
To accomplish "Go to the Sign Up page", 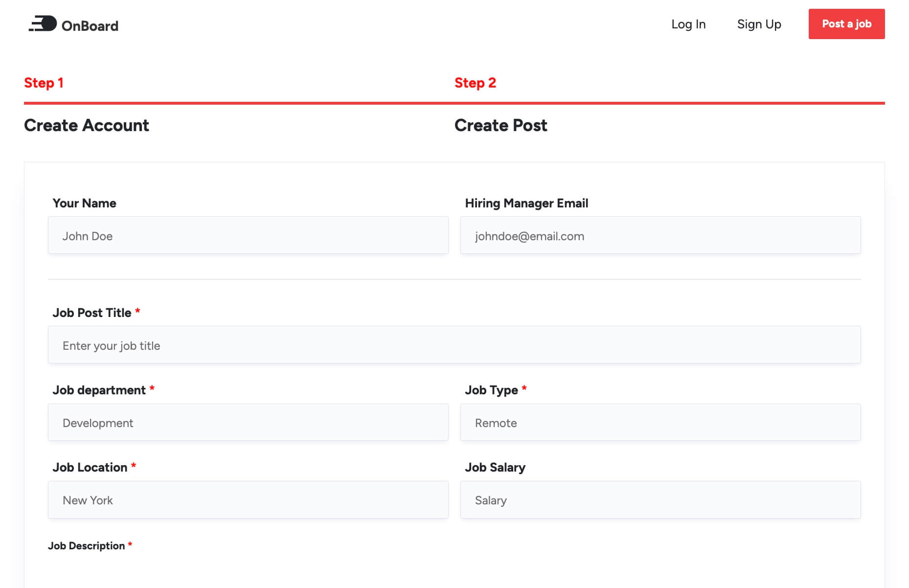I will tap(759, 24).
